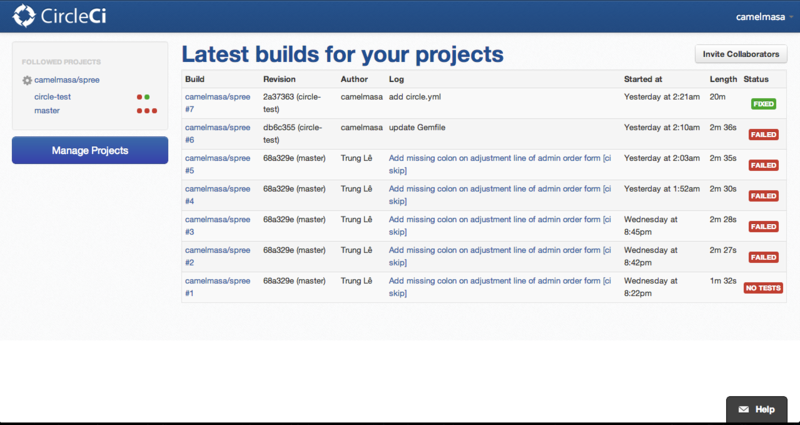
Task: Click revision db6c355 (circle-test) cell
Action: click(293, 134)
